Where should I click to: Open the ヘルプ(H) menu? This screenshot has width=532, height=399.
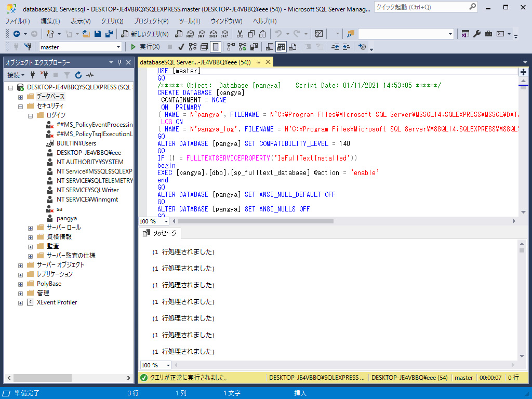tap(265, 21)
